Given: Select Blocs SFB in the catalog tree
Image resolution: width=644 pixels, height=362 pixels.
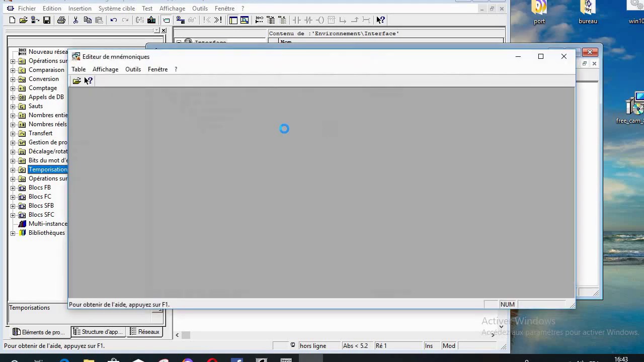Looking at the screenshot, I should click(41, 206).
